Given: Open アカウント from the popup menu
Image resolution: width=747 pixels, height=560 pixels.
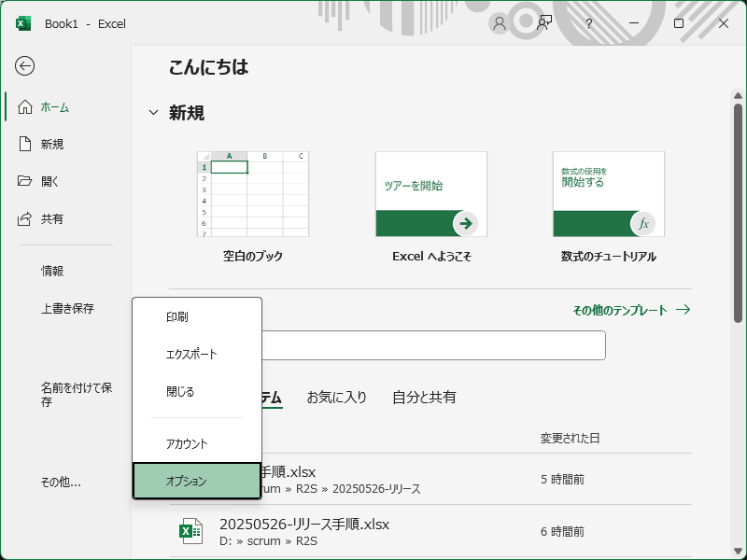Looking at the screenshot, I should (197, 444).
